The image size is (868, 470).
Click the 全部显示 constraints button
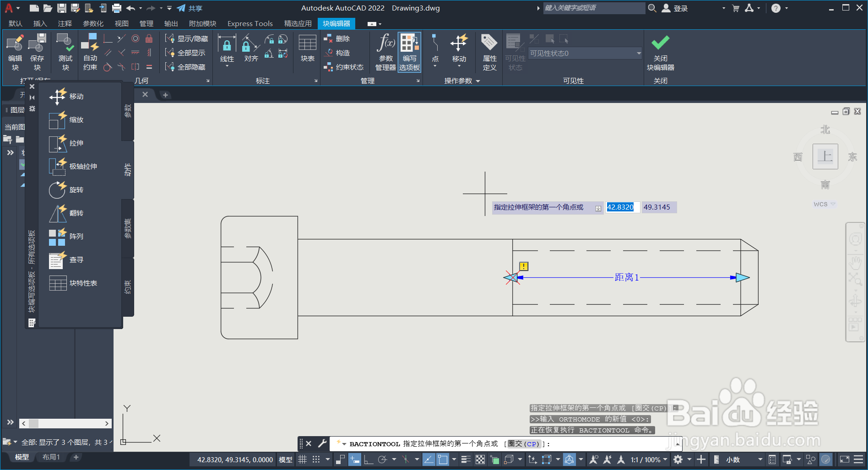pyautogui.click(x=185, y=53)
